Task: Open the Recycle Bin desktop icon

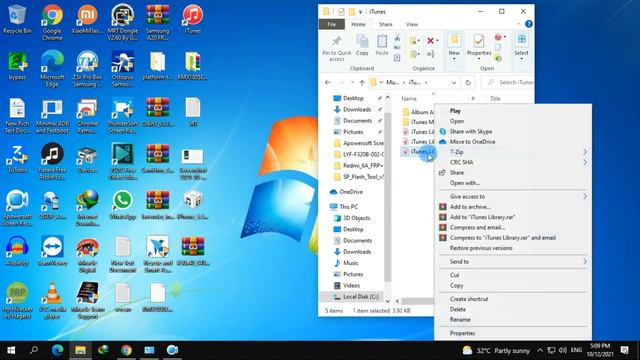Action: click(x=17, y=20)
